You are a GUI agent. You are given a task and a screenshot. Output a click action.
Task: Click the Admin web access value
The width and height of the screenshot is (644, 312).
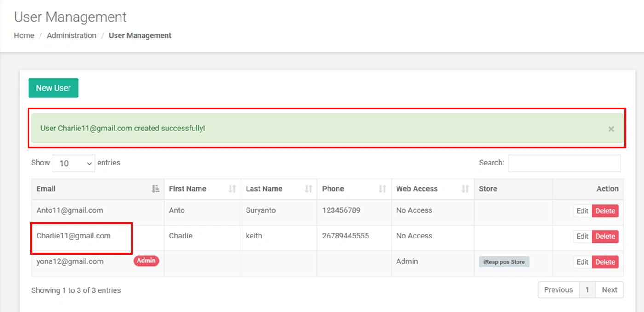coord(407,261)
